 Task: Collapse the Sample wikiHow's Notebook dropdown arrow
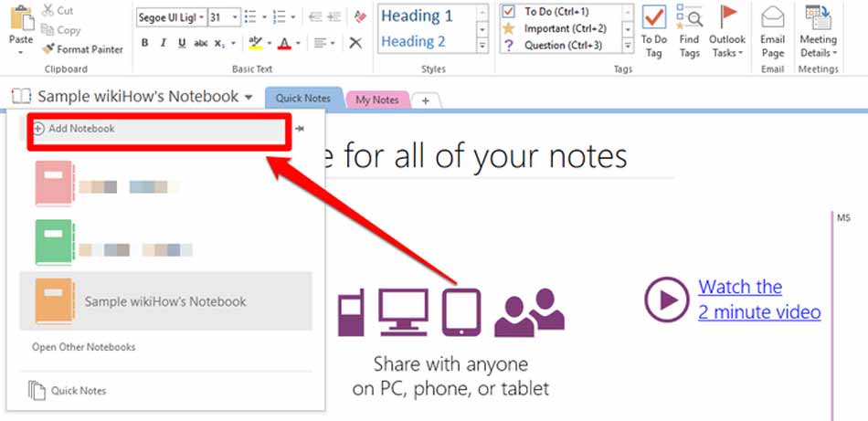(x=249, y=98)
